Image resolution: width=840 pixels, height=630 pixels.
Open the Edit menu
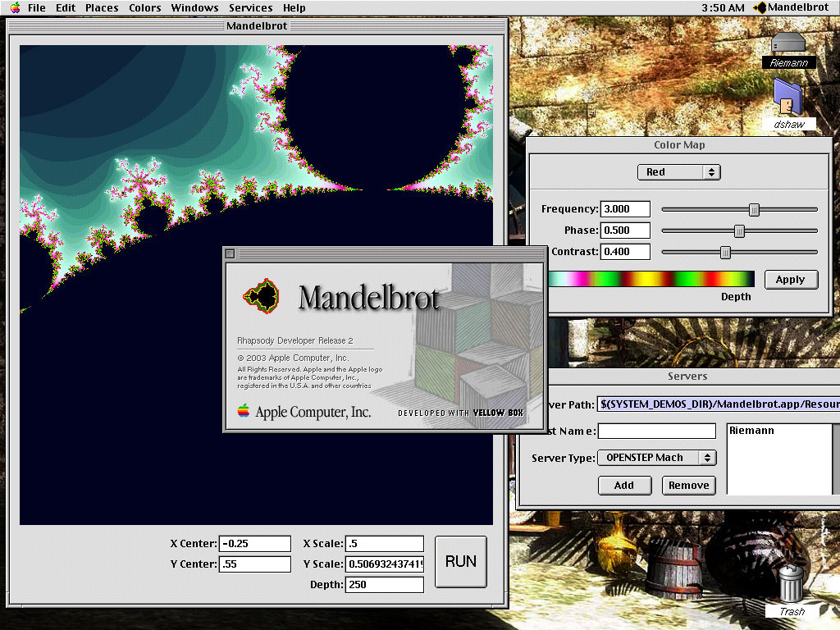pos(66,7)
